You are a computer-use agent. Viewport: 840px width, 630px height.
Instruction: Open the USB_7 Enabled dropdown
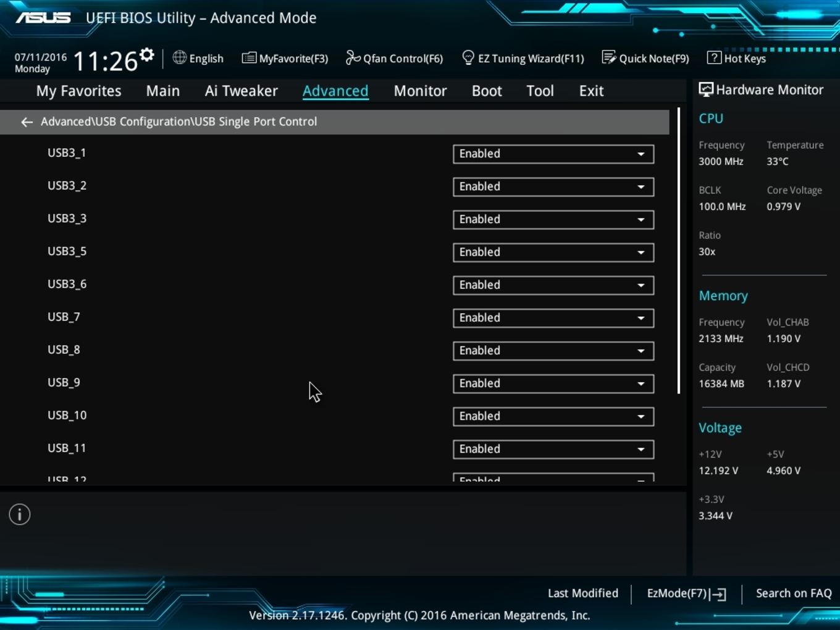tap(553, 317)
